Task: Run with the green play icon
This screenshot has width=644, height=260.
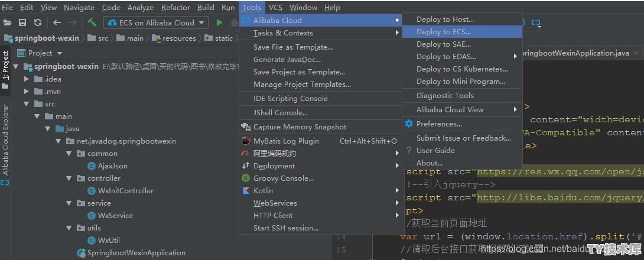Action: 219,22
